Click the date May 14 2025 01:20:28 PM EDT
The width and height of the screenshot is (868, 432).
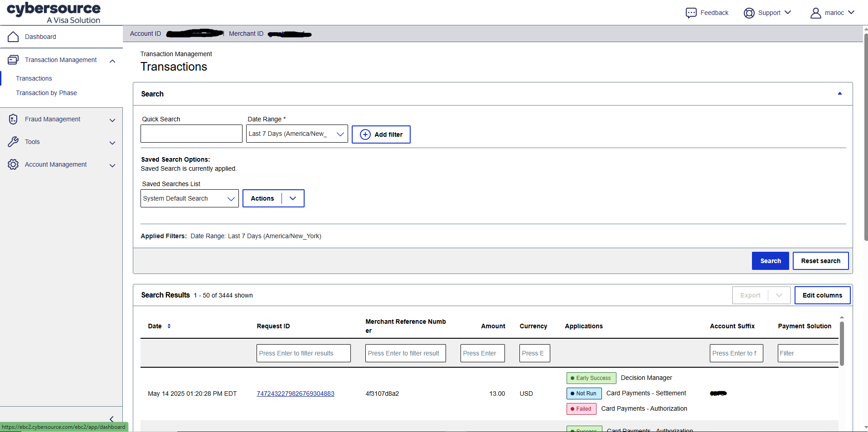(192, 394)
